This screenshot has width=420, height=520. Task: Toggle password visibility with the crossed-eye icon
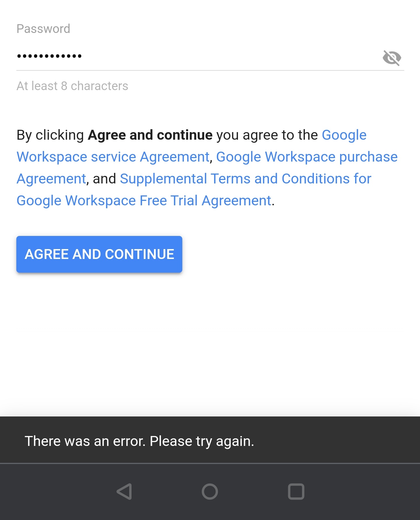pyautogui.click(x=392, y=58)
